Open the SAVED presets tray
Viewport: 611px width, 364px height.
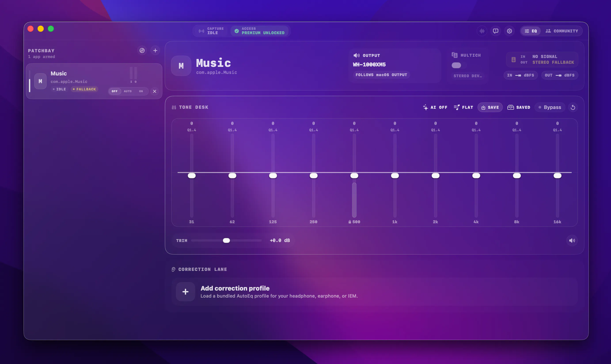point(519,107)
